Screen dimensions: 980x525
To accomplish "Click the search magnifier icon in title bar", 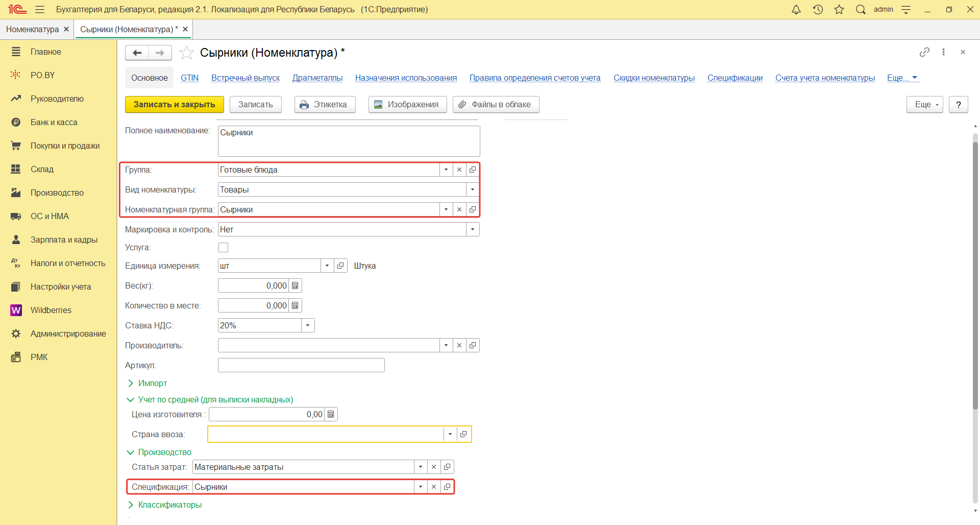I will [x=861, y=10].
